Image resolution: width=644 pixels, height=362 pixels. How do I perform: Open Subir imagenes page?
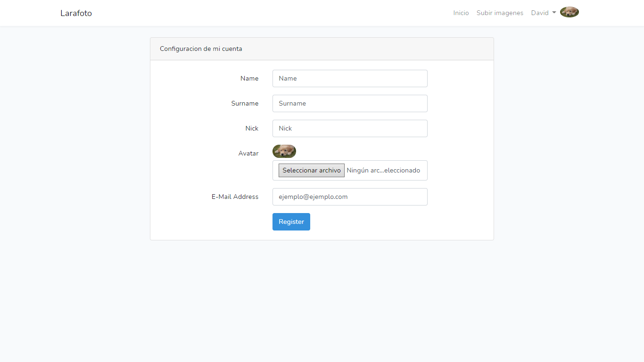point(500,13)
